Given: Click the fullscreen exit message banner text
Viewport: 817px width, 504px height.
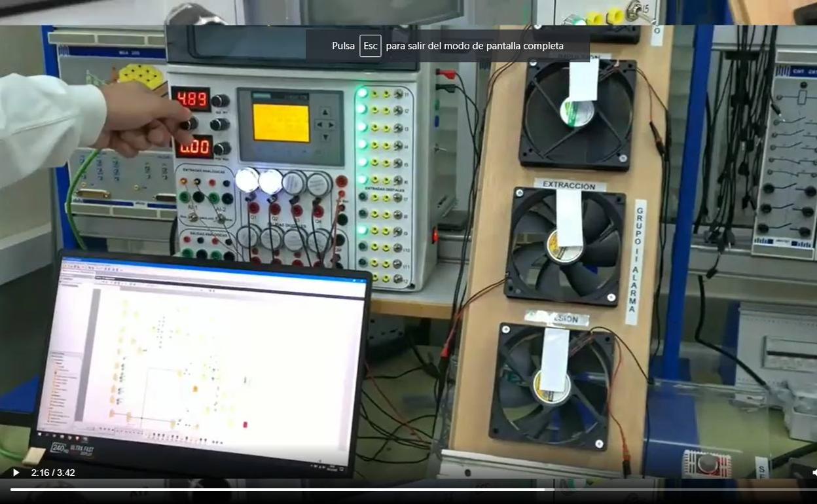Looking at the screenshot, I should pos(474,46).
